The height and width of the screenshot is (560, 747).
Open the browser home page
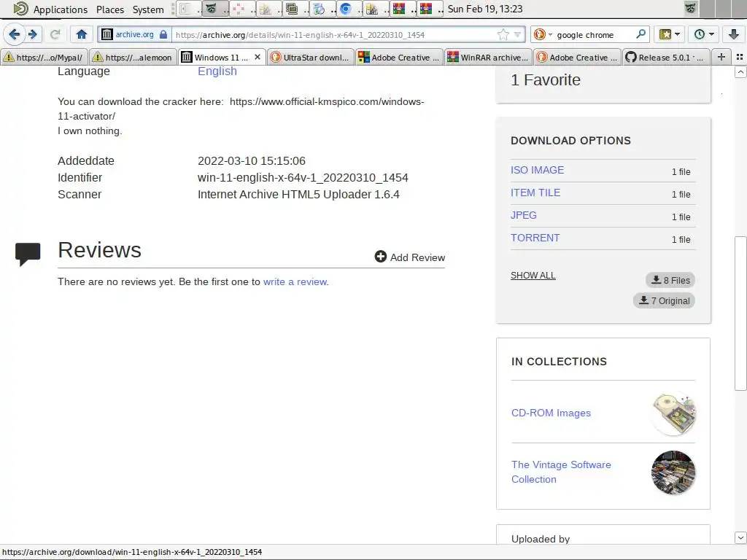tap(82, 34)
